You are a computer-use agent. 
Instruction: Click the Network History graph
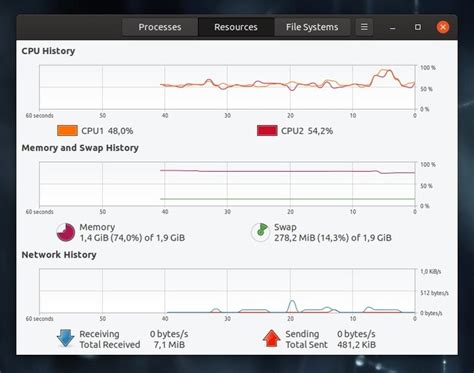pos(227,291)
